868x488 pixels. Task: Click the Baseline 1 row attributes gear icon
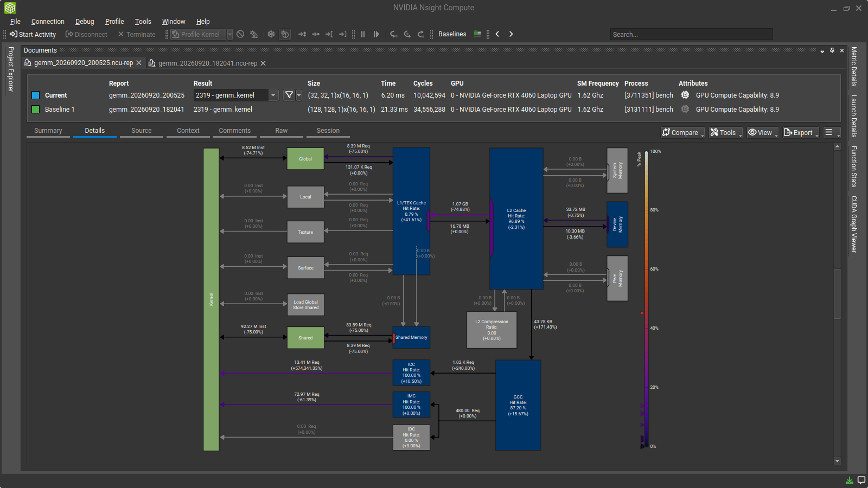685,109
